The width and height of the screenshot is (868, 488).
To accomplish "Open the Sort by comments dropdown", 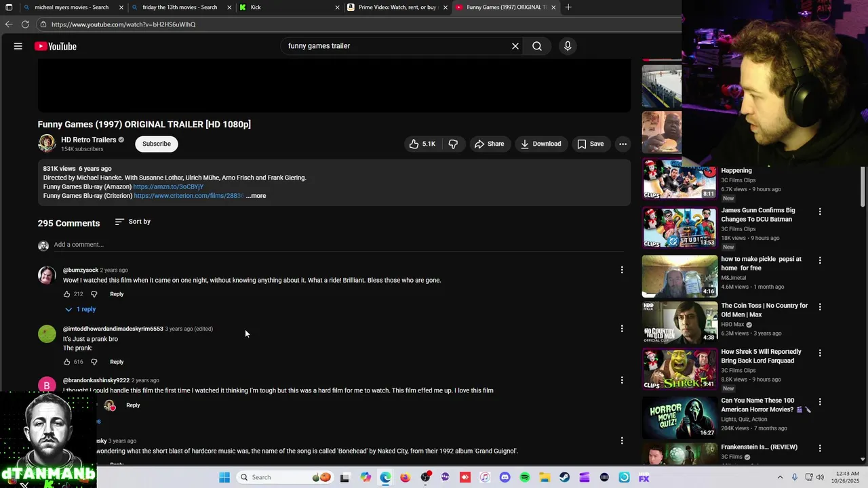I will pos(133,222).
